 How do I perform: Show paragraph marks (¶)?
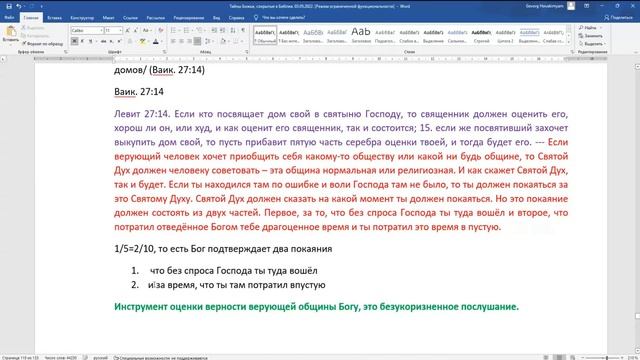(x=243, y=31)
